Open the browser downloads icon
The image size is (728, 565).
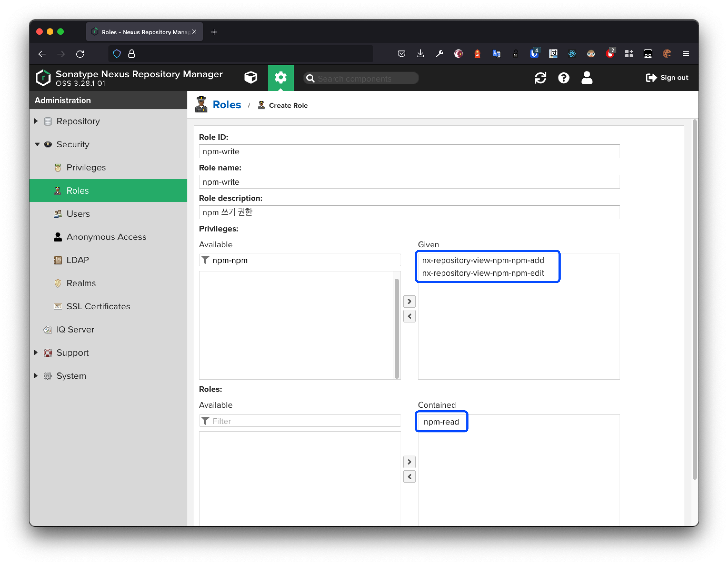point(420,54)
